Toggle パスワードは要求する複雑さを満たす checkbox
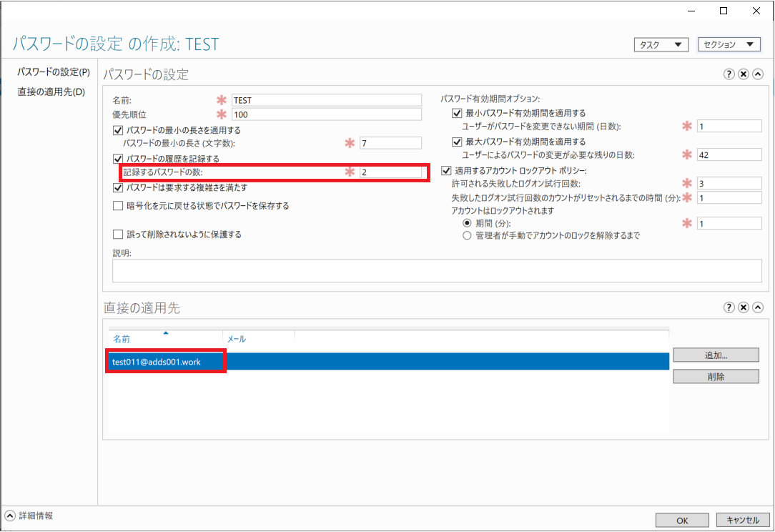 118,188
